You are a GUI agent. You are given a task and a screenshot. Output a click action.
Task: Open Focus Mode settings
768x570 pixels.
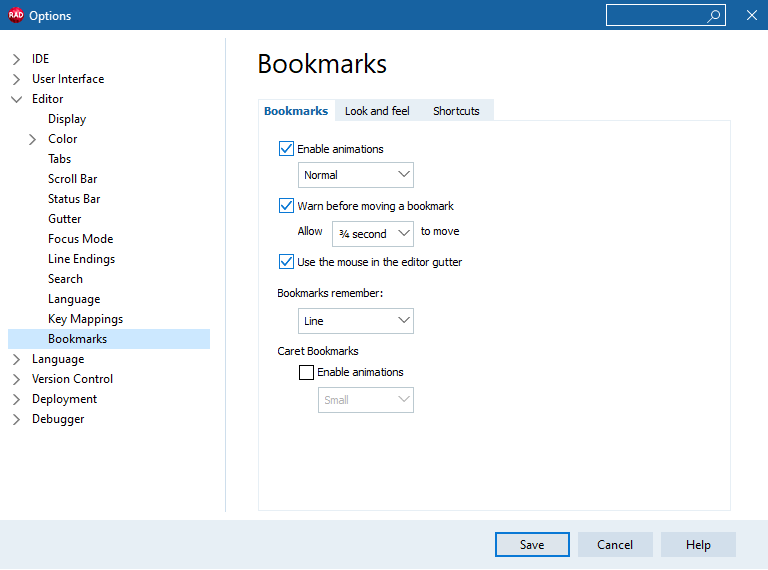click(x=80, y=239)
